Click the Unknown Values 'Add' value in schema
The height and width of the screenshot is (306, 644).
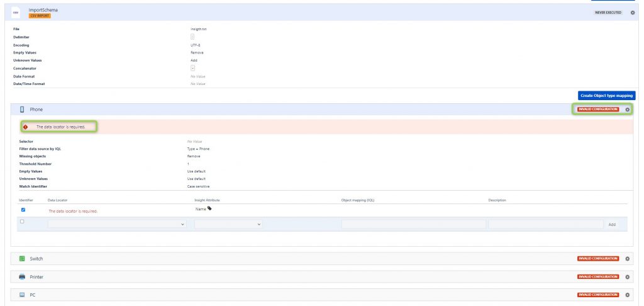[194, 60]
